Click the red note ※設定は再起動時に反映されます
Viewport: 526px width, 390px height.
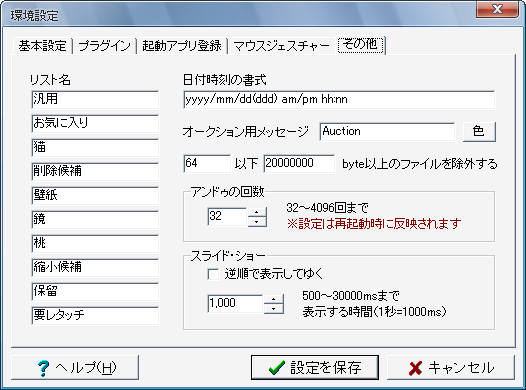(374, 224)
